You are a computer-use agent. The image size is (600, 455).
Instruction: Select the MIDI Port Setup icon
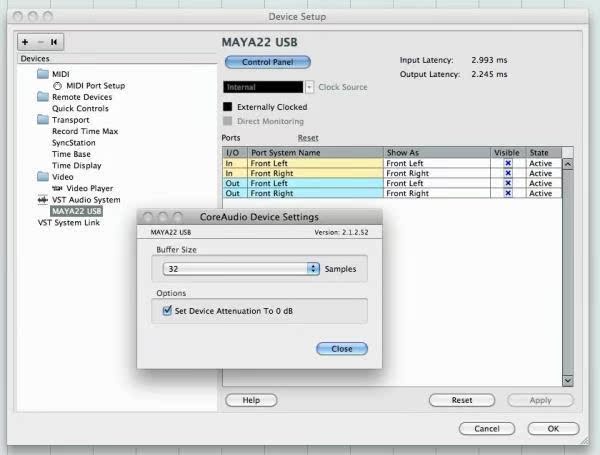(x=57, y=86)
